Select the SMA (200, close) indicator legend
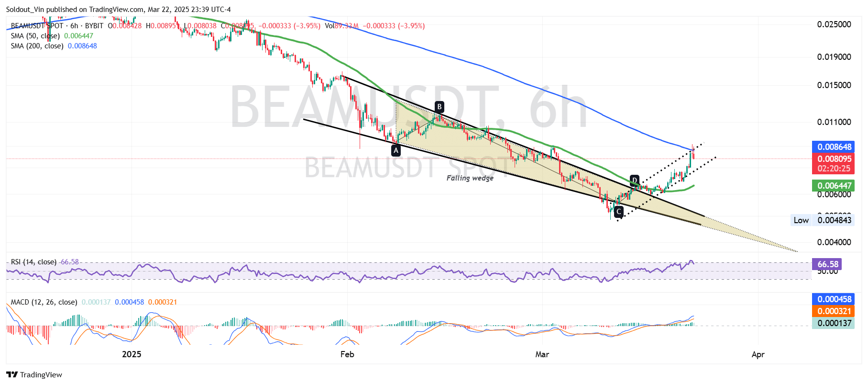Viewport: 868px width, 385px height. 37,46
